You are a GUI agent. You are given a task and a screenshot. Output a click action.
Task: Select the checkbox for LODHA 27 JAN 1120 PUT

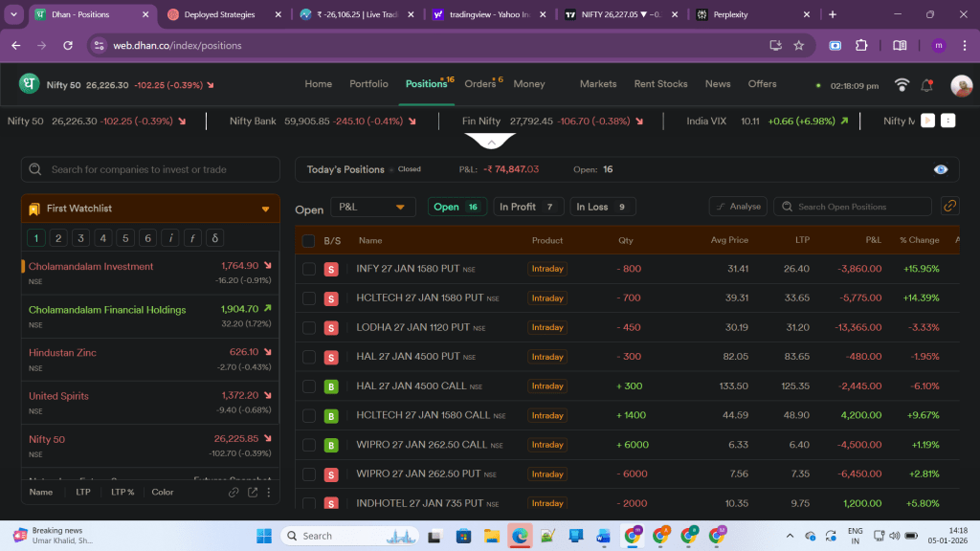tap(308, 328)
